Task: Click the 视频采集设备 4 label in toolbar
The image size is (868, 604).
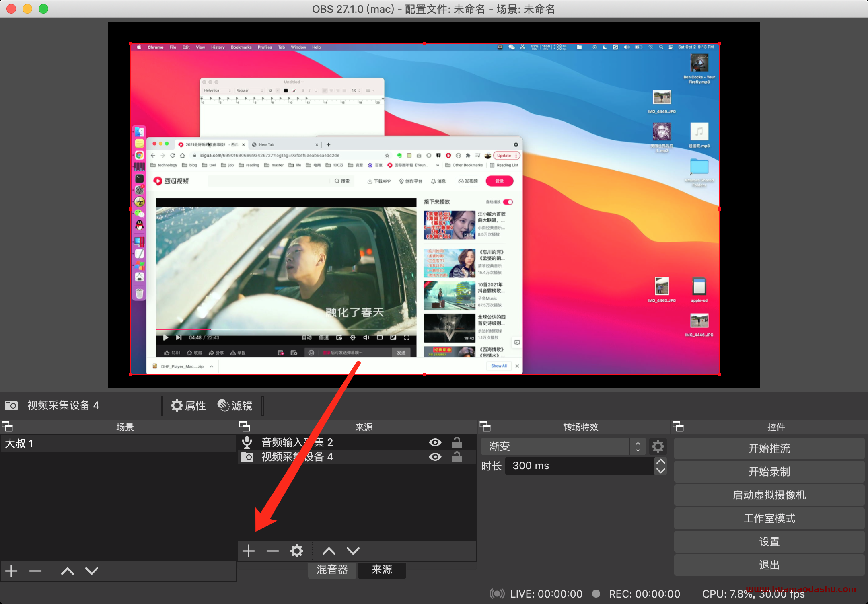Action: click(x=63, y=405)
